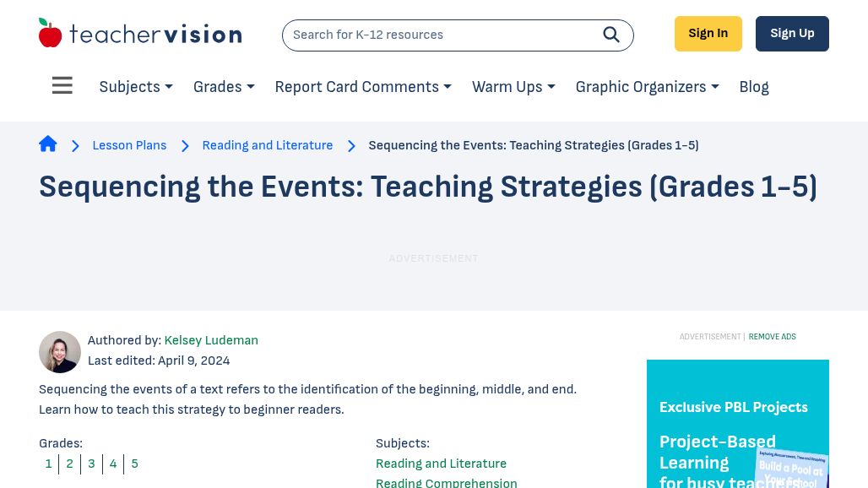Open the Kelsey Ludeman author link
868x488 pixels.
pos(211,340)
